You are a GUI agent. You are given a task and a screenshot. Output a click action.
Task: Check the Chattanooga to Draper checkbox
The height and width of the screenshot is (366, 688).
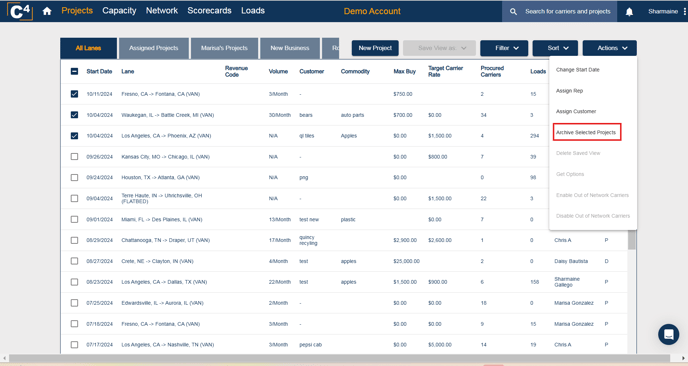click(x=75, y=240)
